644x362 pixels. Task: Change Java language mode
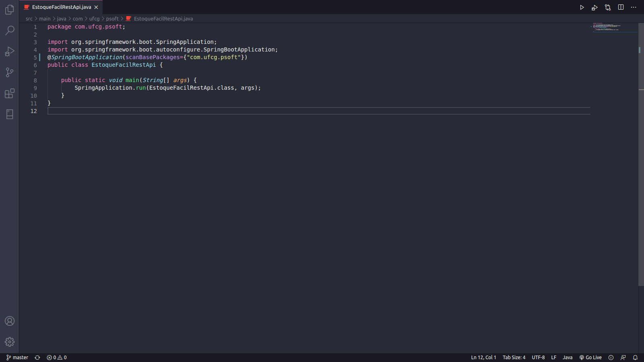point(568,358)
